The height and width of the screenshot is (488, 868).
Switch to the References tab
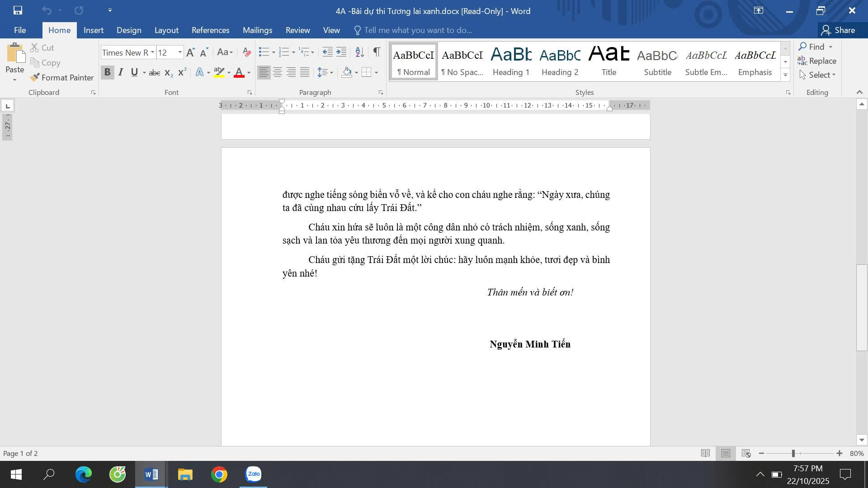point(211,30)
